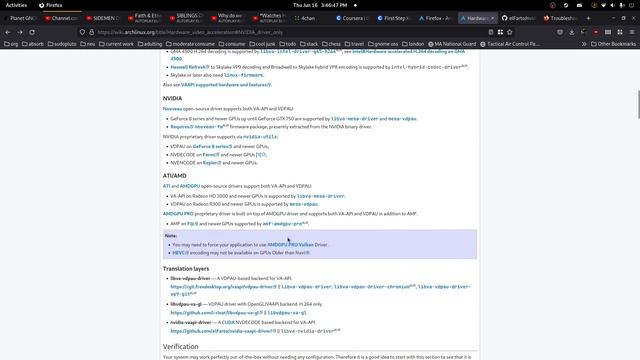Toggle reader view in the address bar

click(491, 32)
